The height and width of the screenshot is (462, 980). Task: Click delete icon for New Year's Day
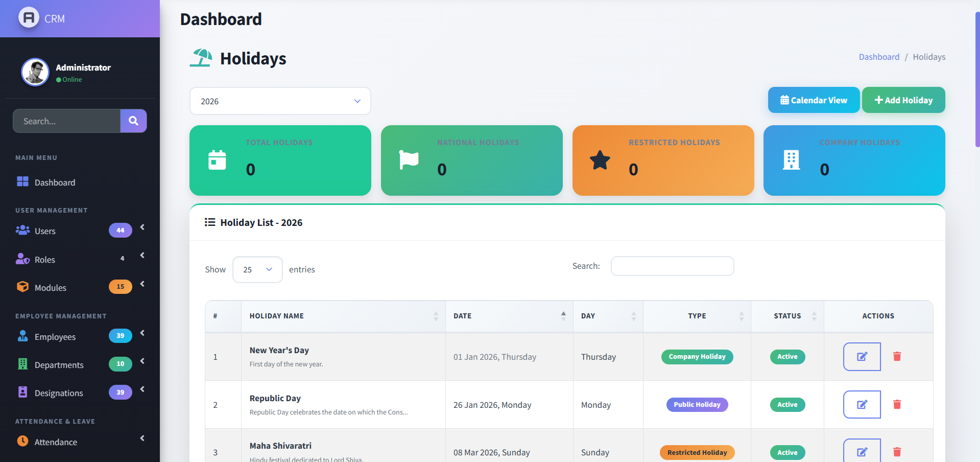coord(897,357)
